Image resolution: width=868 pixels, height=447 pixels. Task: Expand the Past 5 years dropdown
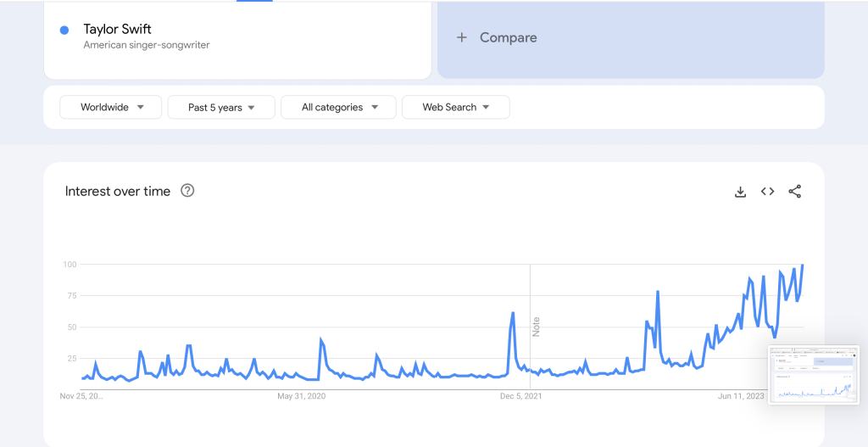pos(221,108)
